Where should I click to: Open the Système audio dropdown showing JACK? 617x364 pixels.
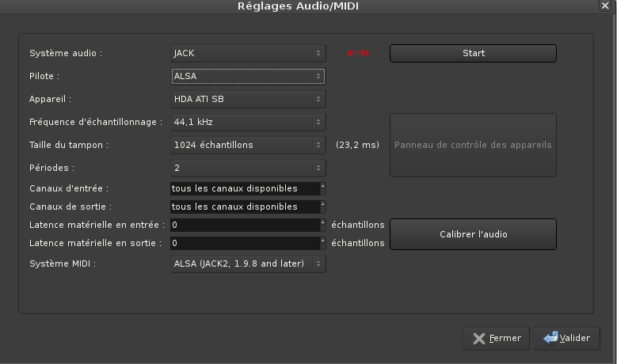click(248, 53)
